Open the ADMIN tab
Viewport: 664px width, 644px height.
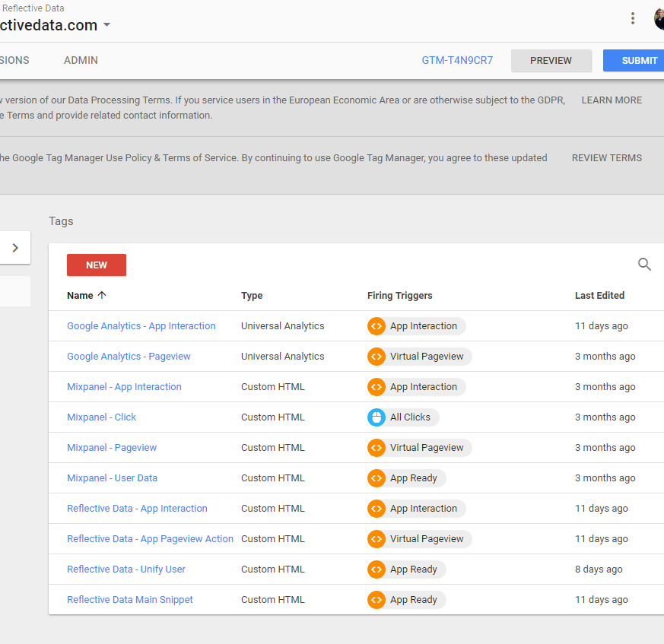81,60
